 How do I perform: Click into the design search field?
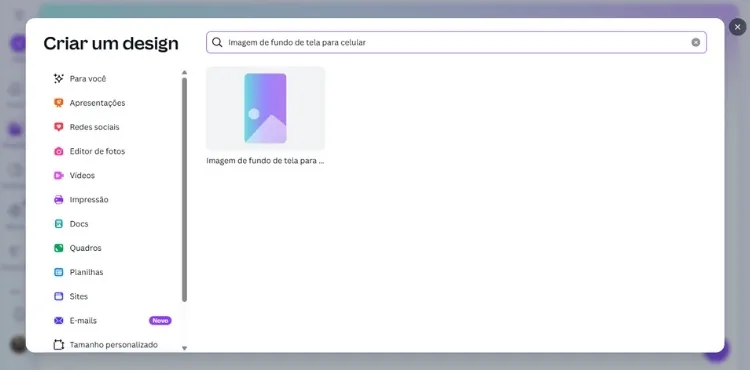pos(456,42)
